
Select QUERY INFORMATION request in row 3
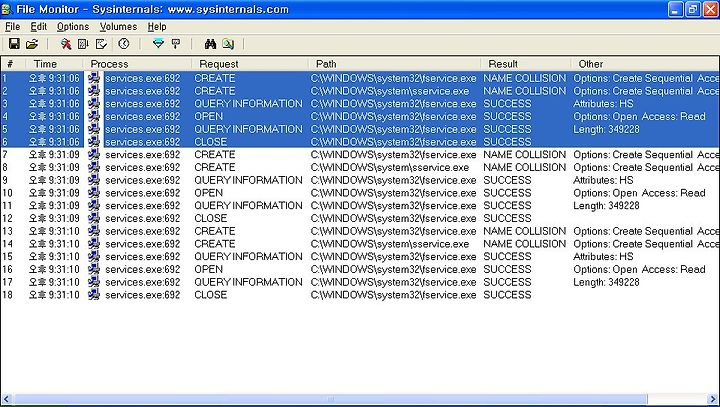248,104
